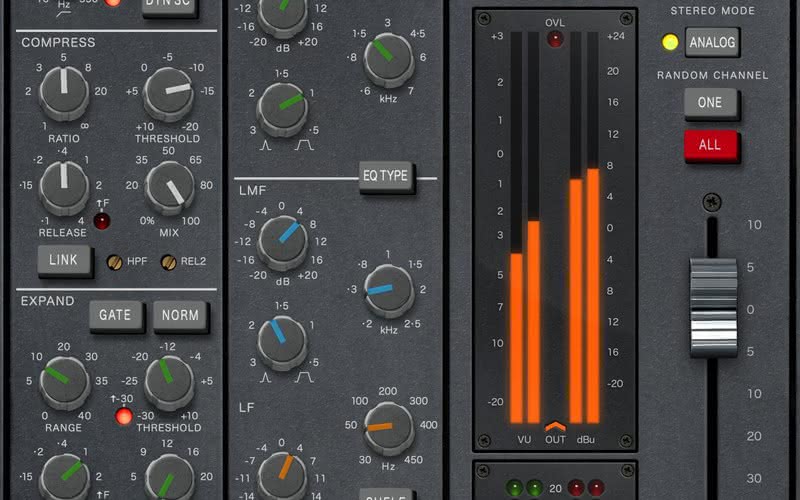Click the lower expander knob with -15 to 2 scale
The image size is (800, 500).
point(64,477)
